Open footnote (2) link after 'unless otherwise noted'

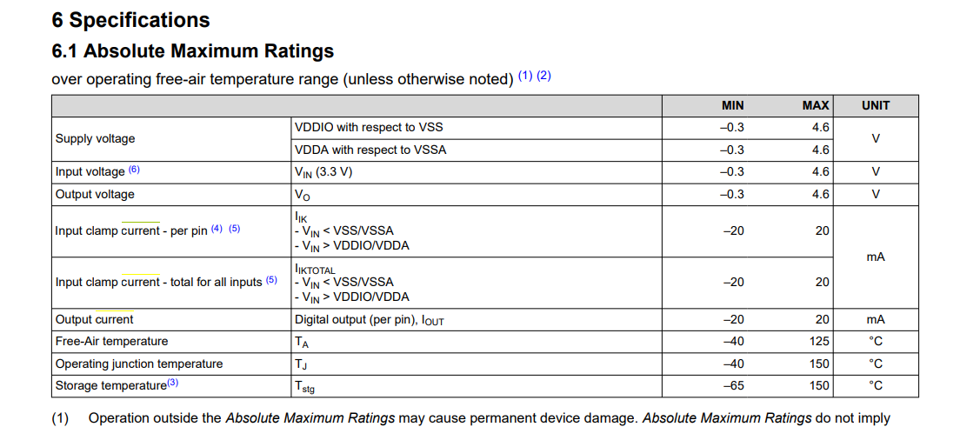[x=543, y=77]
